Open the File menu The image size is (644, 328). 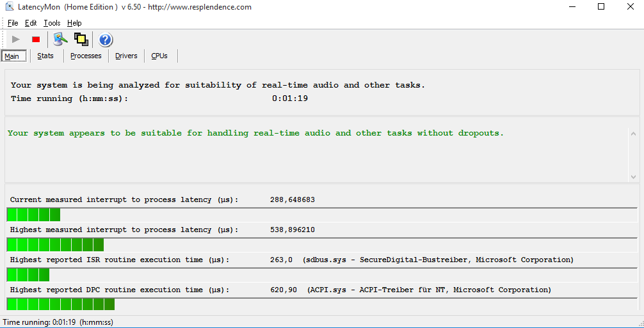tap(13, 23)
